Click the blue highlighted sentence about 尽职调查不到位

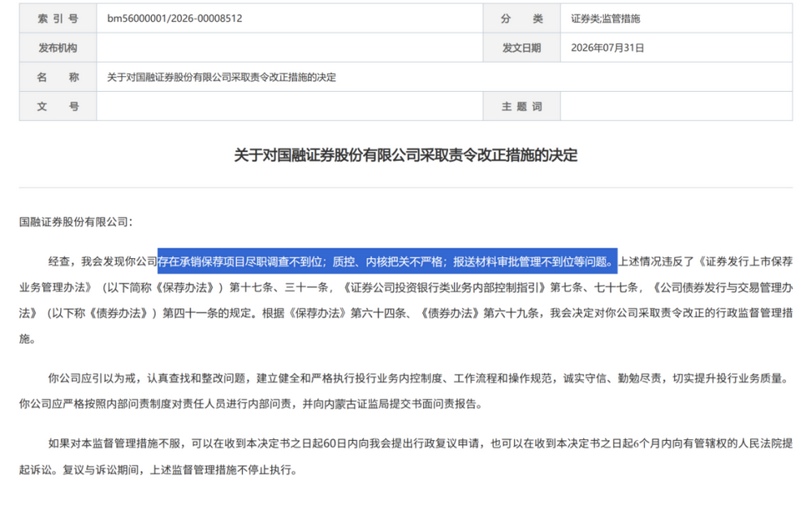387,262
